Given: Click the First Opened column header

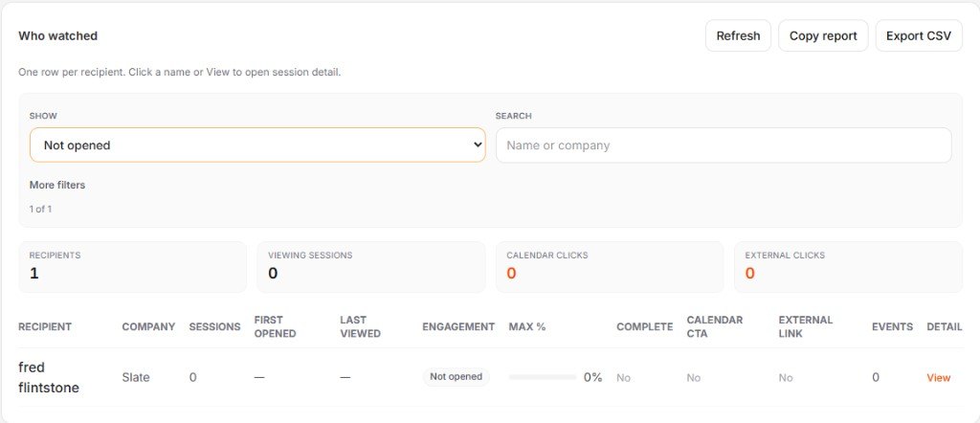Looking at the screenshot, I should 275,326.
